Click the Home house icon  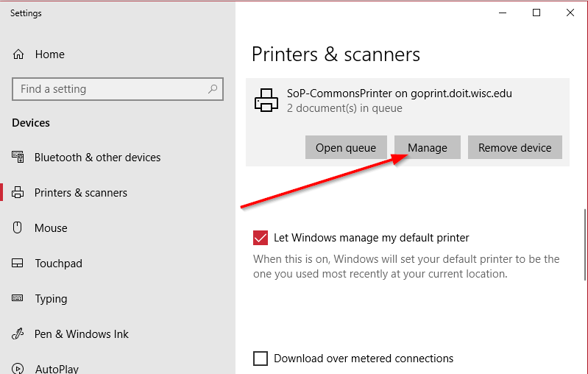tap(18, 54)
